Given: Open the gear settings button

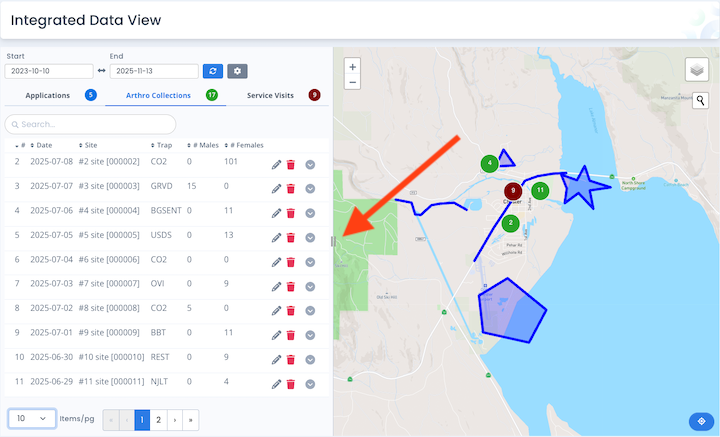Looking at the screenshot, I should click(237, 71).
